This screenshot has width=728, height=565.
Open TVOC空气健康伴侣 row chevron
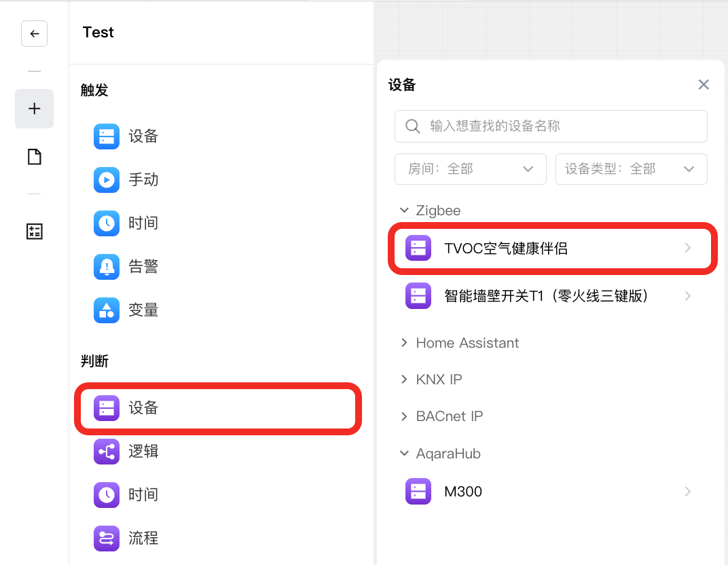(688, 248)
